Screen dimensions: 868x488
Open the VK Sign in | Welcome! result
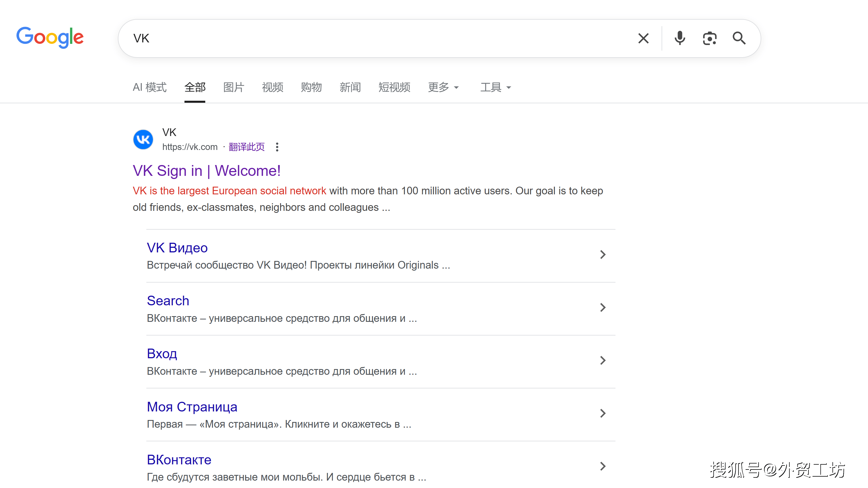tap(206, 171)
